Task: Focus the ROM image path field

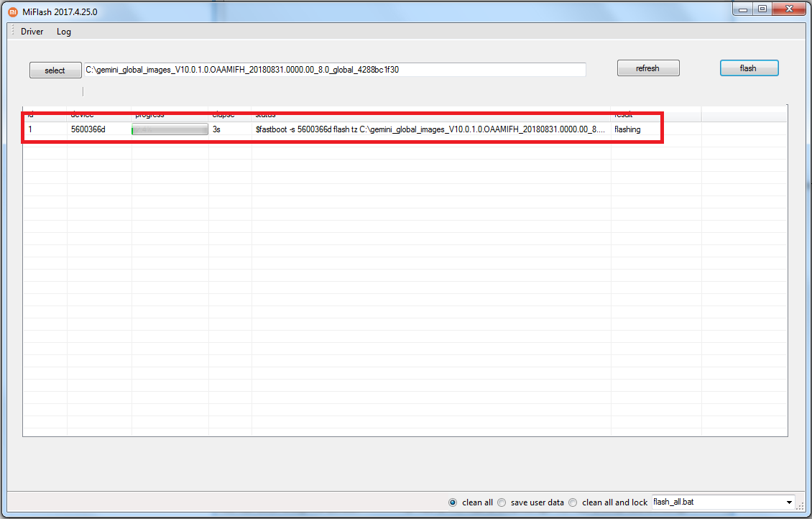Action: (335, 70)
